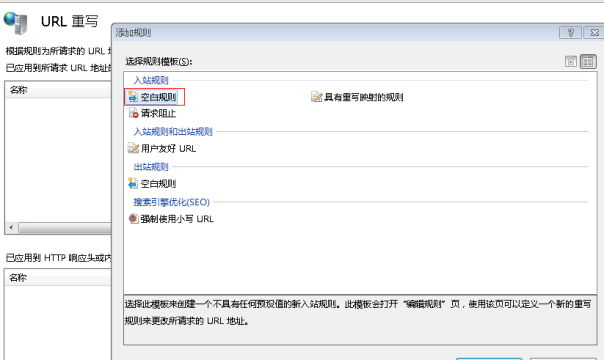Select 具有重写映射的规则 template
Screen dimensions: 604x360
point(357,97)
